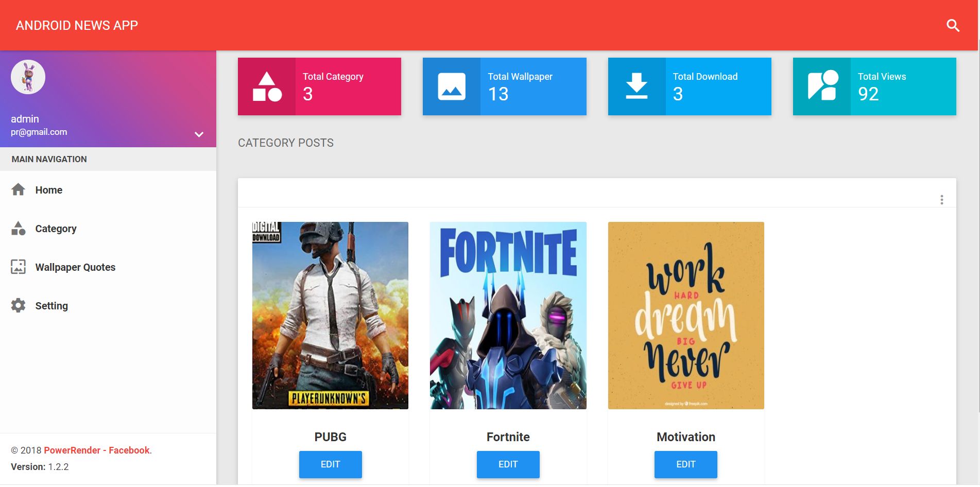Expand the admin account dropdown arrow

pos(199,134)
